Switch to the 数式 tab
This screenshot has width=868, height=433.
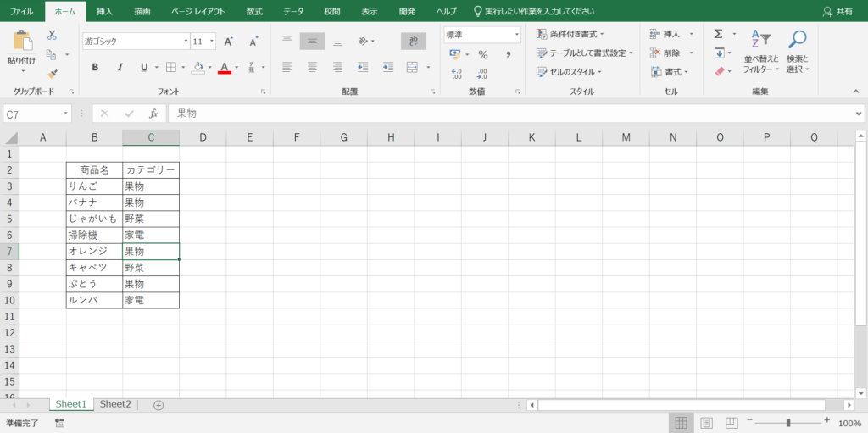click(254, 11)
